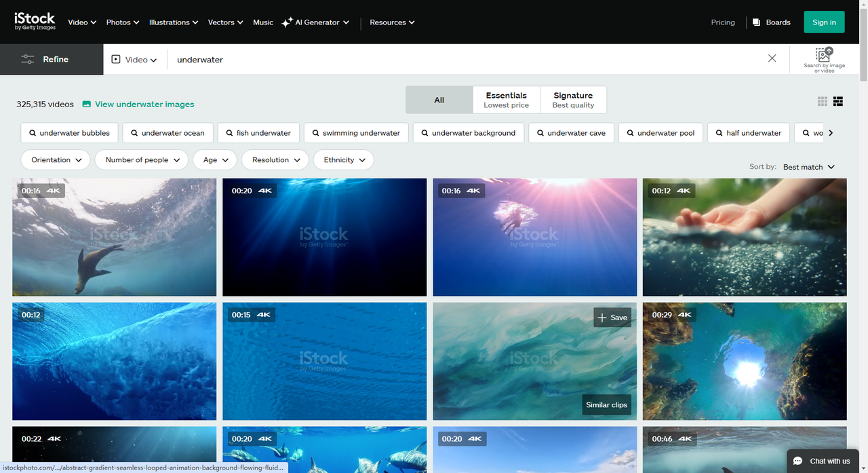Open the 00:29 underwater cave opening video
The height and width of the screenshot is (473, 868).
[745, 362]
